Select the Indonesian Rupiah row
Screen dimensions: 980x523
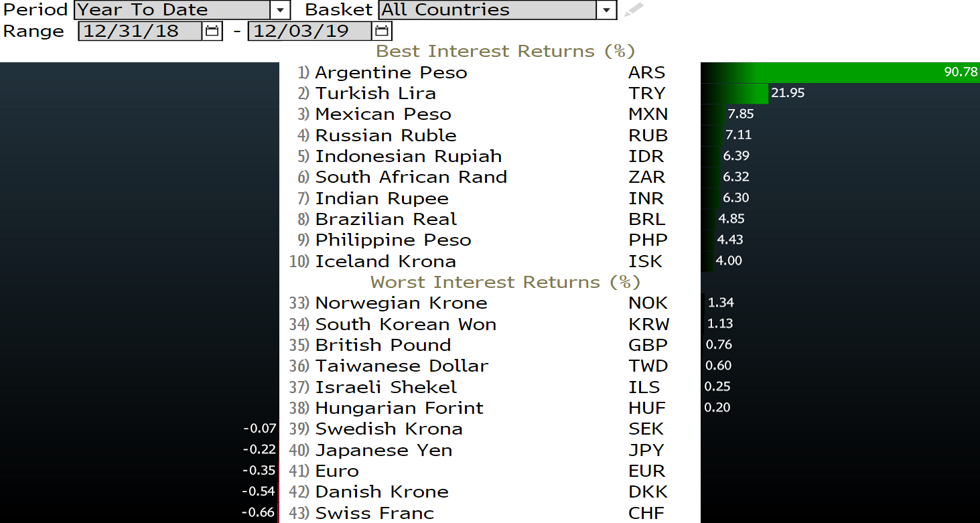pyautogui.click(x=490, y=156)
